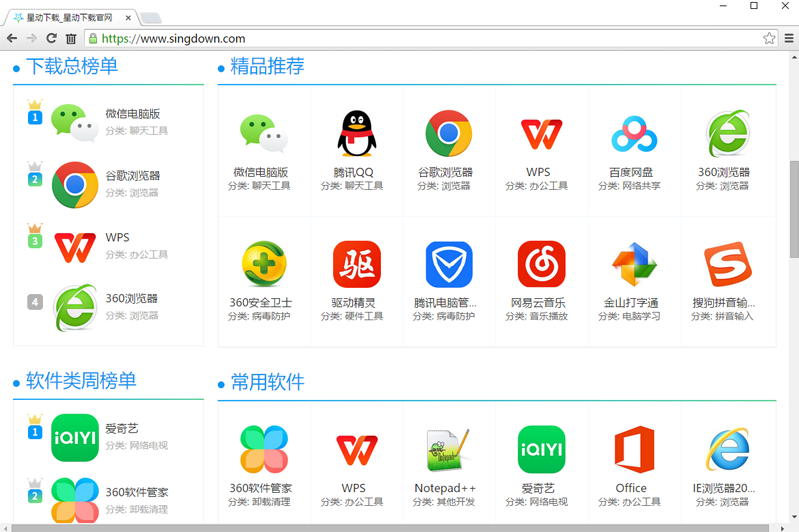Select the Microsoft Office icon
This screenshot has width=799, height=532.
pyautogui.click(x=631, y=450)
